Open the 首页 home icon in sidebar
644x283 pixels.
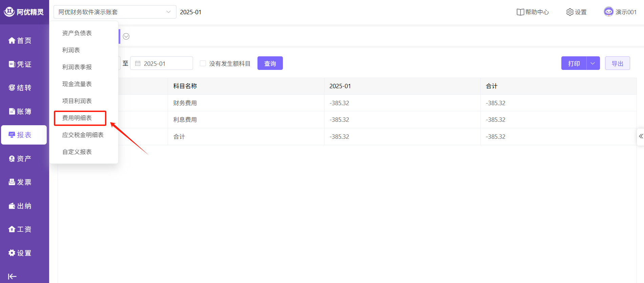(12, 41)
